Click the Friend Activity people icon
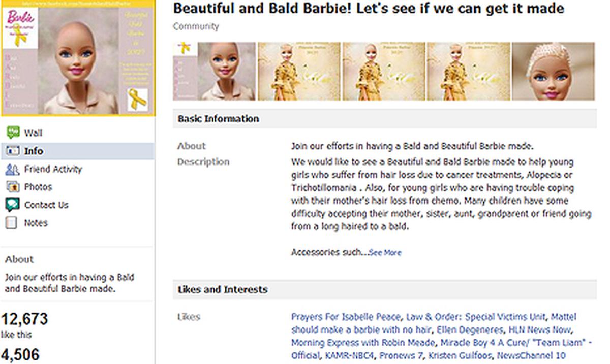Viewport: 610px width, 364px height. [x=12, y=169]
